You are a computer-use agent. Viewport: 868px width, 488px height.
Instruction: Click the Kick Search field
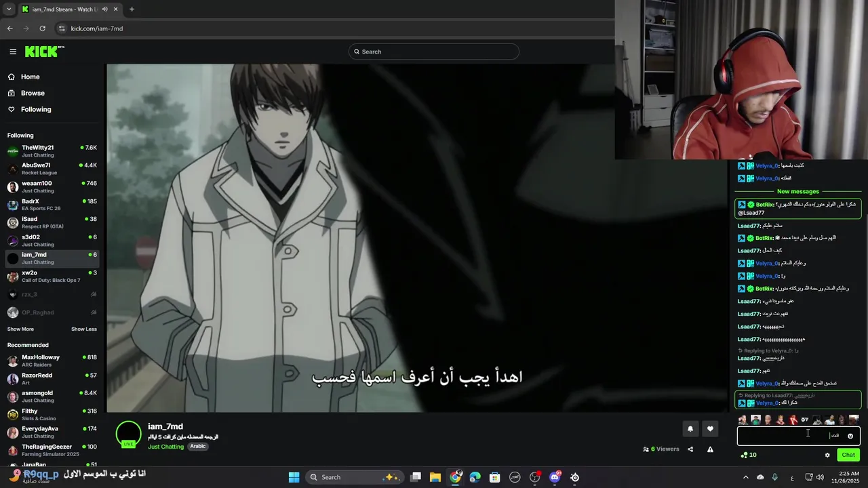433,52
